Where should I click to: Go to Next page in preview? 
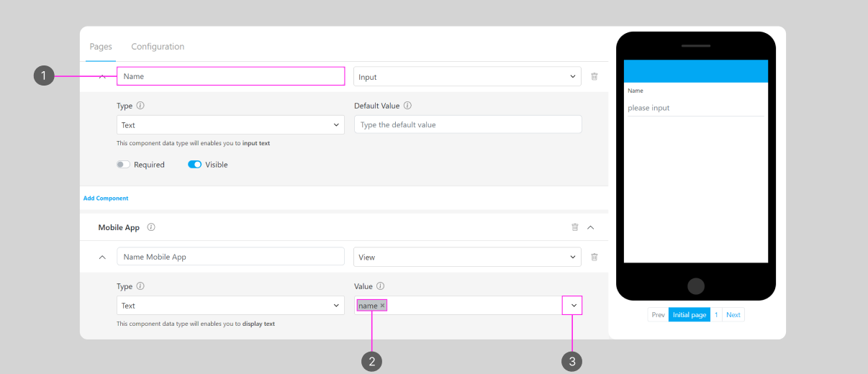coord(733,315)
